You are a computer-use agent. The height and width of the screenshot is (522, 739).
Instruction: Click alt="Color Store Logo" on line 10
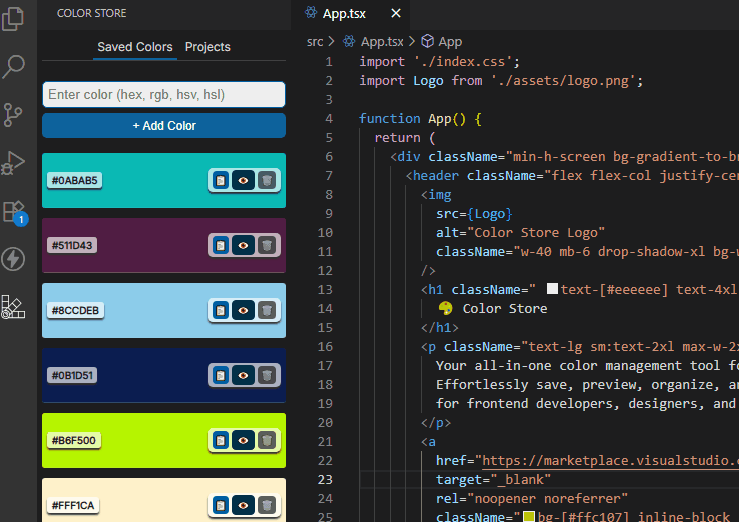click(x=520, y=233)
